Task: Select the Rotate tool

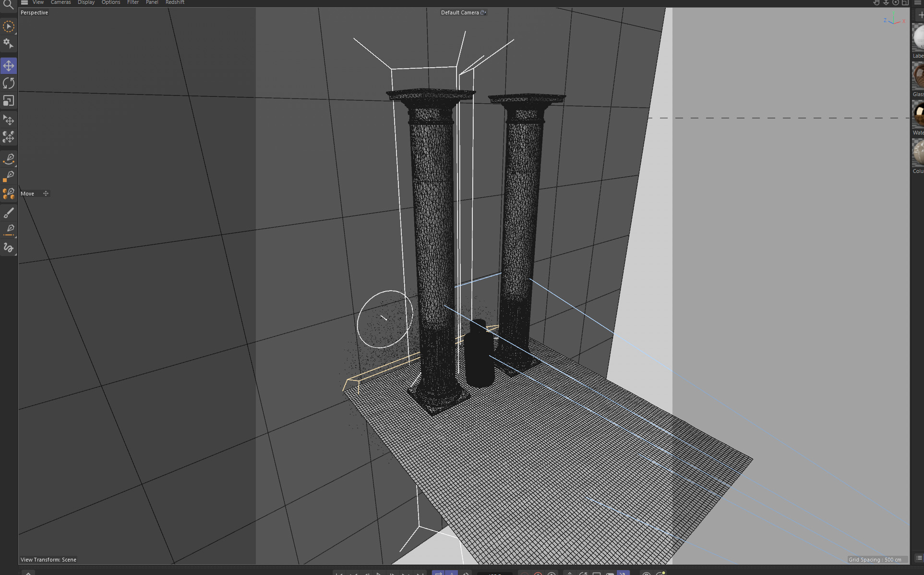Action: 9,83
